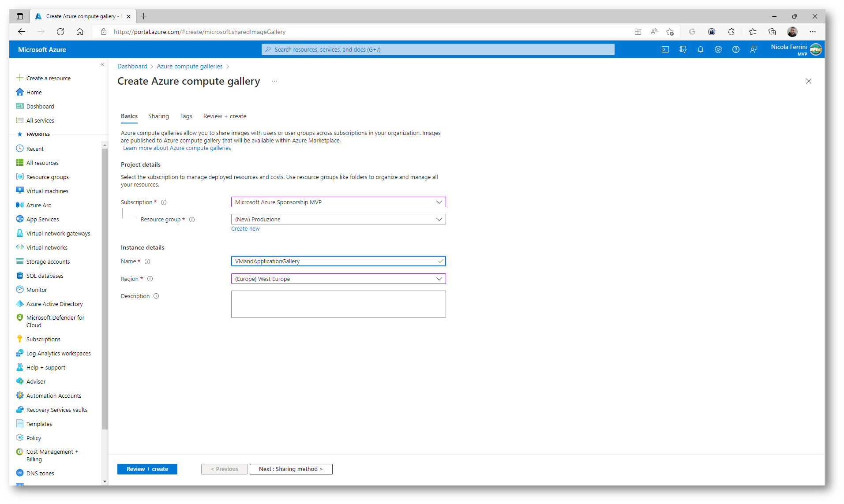Viewport: 844px width, 504px height.
Task: Open the notifications bell
Action: pos(701,49)
